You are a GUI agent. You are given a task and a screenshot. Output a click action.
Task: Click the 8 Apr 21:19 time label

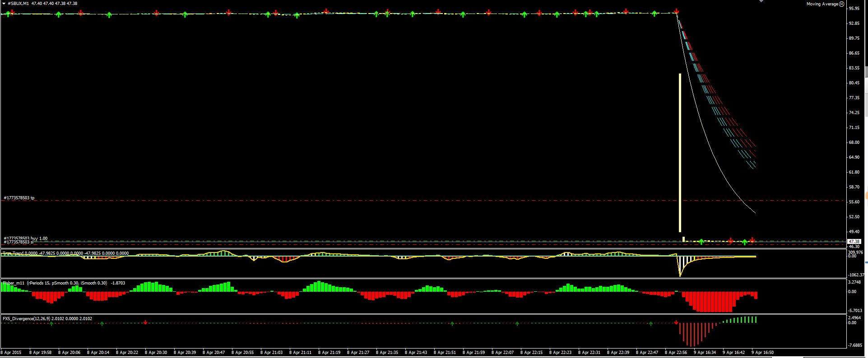coord(329,353)
